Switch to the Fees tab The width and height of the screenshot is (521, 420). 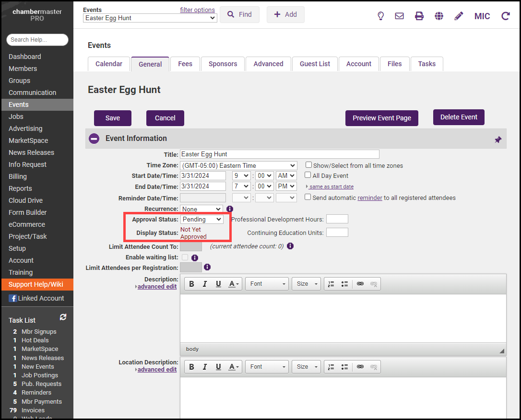185,64
